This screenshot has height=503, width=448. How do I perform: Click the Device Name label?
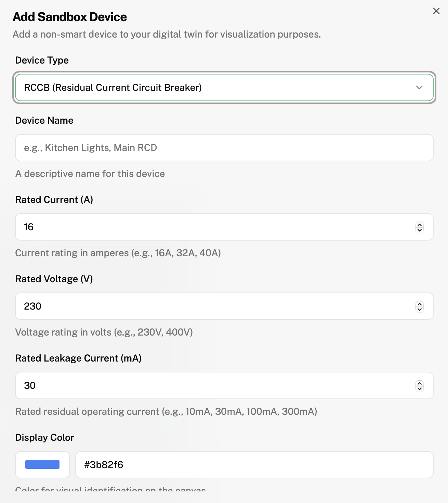point(44,120)
